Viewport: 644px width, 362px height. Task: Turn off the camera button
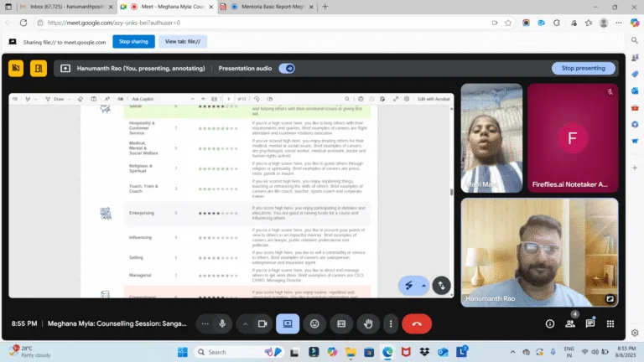click(x=262, y=323)
